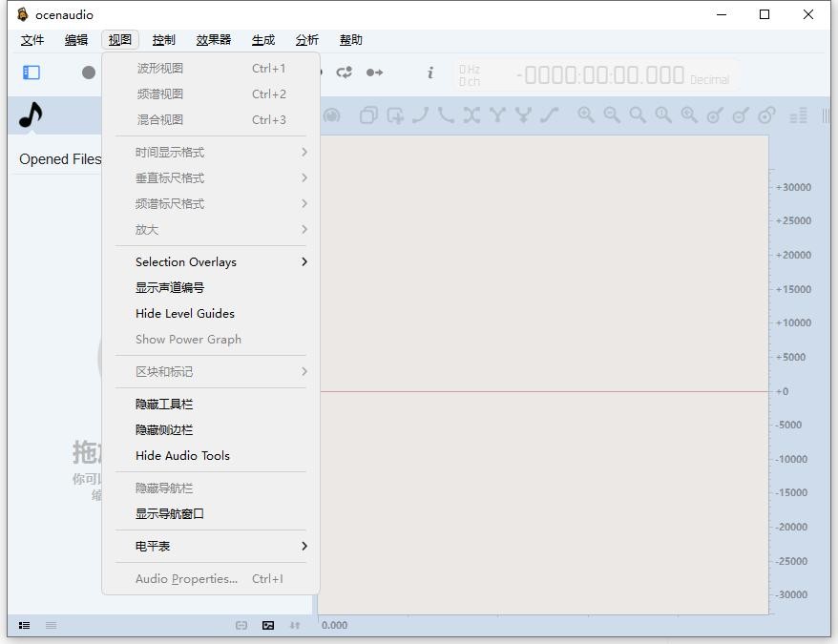Click the Y-shaped split icon
Viewport: 838px width, 644px height.
pos(497,114)
